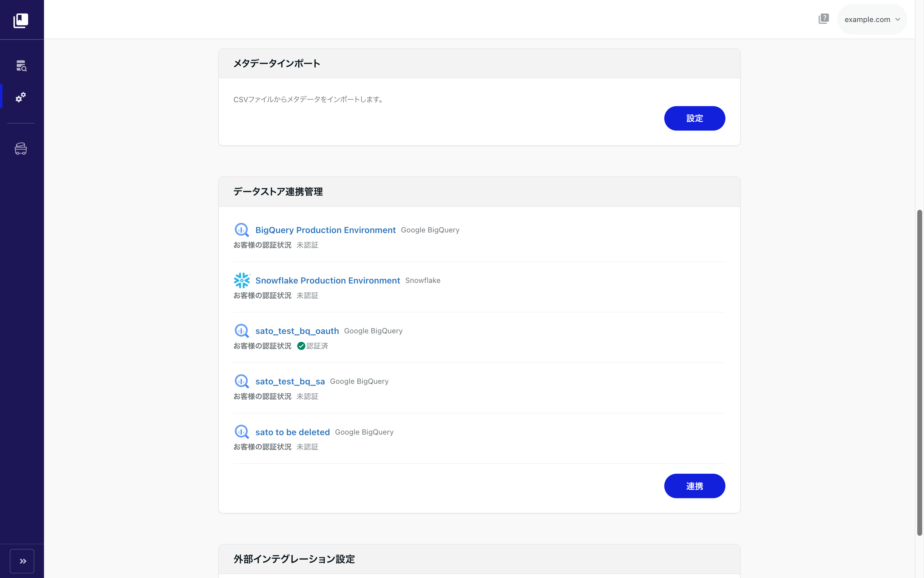Click Snowflake type label text

tap(423, 280)
